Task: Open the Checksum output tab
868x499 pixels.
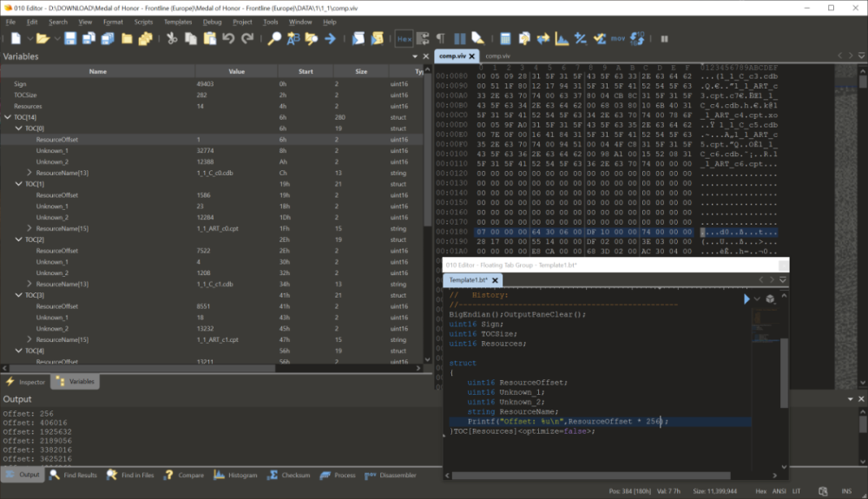Action: [288, 476]
